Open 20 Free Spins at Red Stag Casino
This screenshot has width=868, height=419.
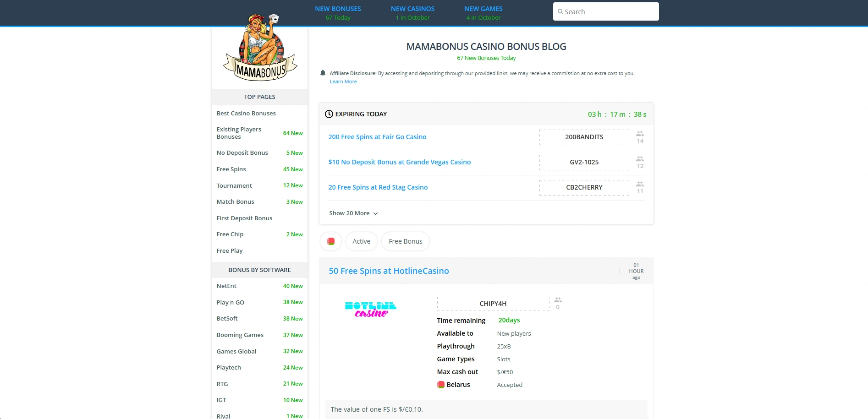378,187
